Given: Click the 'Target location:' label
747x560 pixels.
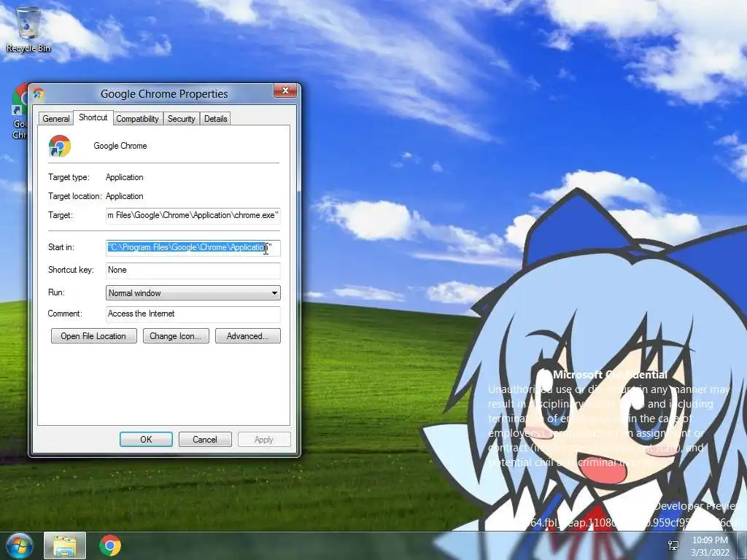Looking at the screenshot, I should click(x=75, y=196).
